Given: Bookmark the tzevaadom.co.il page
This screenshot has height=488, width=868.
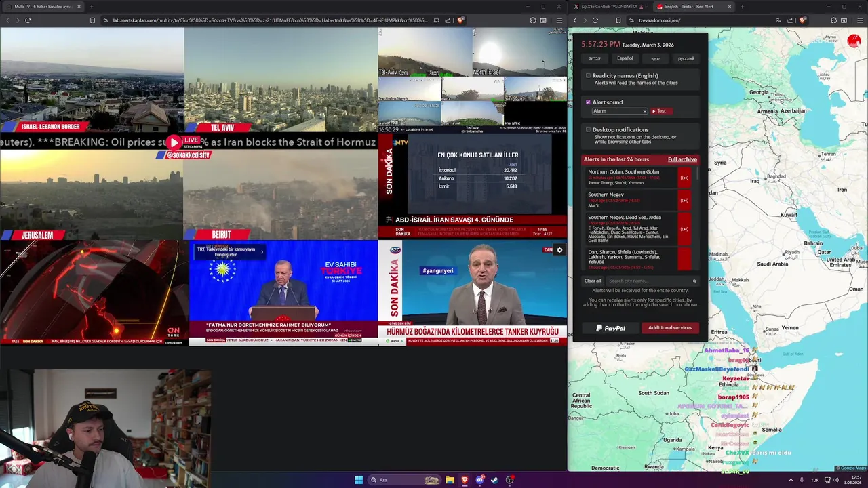Looking at the screenshot, I should [618, 20].
